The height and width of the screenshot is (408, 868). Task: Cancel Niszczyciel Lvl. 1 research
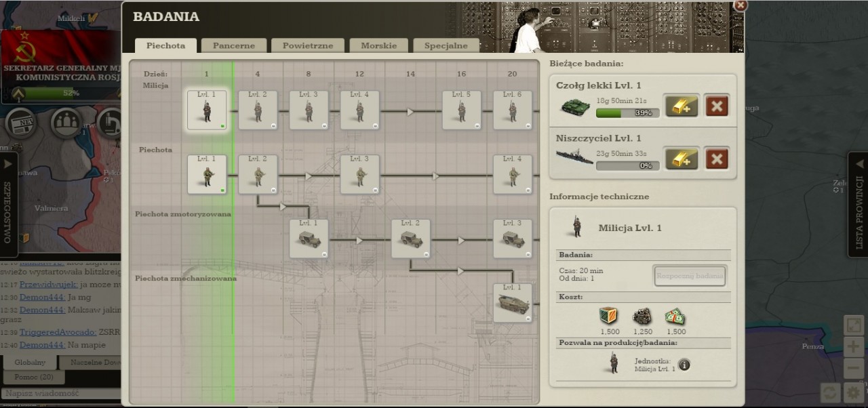[717, 159]
